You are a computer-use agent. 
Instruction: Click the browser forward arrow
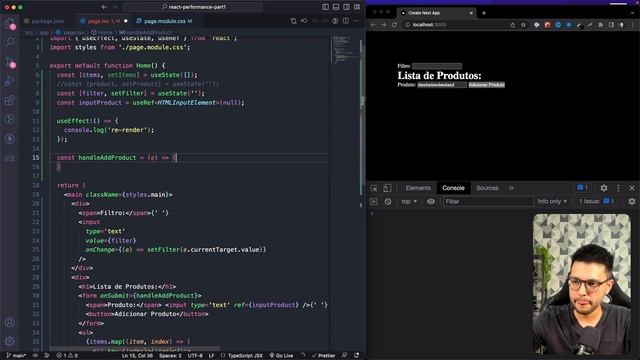[383, 25]
